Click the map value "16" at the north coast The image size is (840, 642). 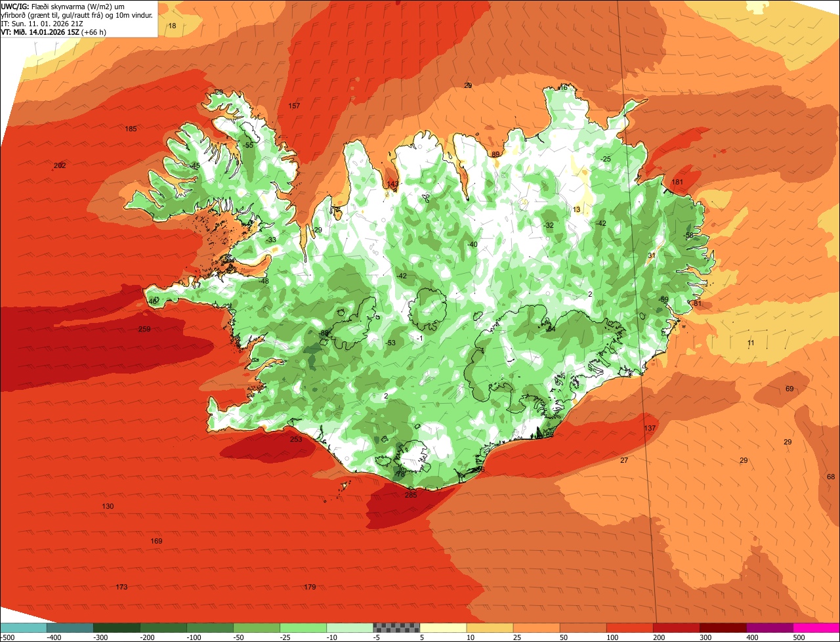coord(563,87)
